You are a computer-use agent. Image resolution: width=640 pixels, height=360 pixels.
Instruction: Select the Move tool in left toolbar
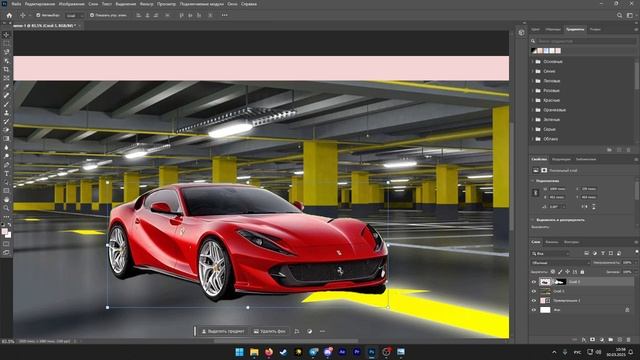tap(6, 35)
